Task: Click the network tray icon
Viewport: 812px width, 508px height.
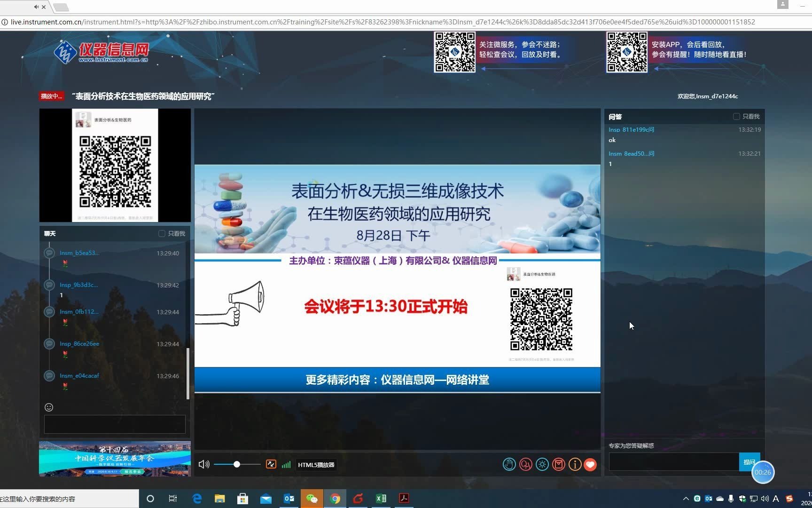Action: [754, 499]
